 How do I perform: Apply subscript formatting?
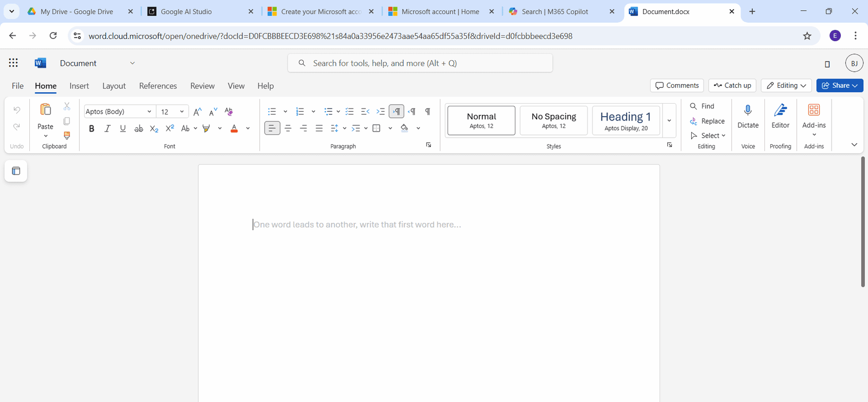pos(154,129)
